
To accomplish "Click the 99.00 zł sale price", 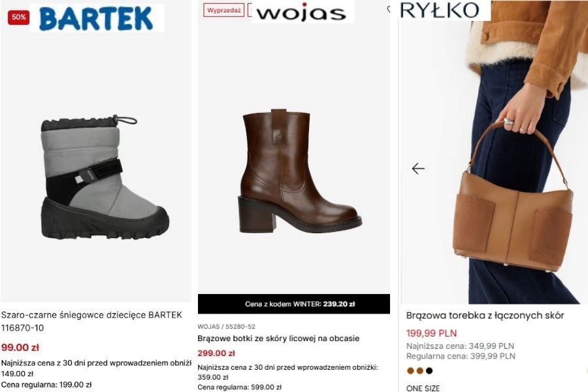I will [x=20, y=348].
